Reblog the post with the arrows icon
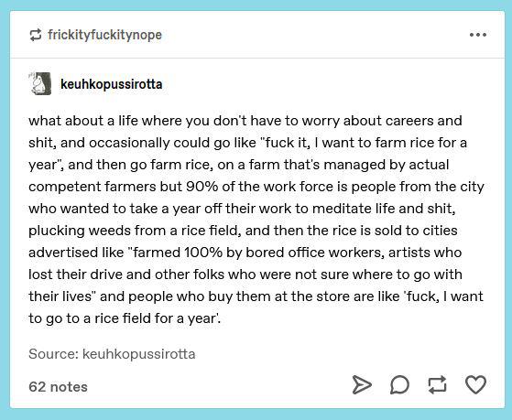Image resolution: width=512 pixels, height=420 pixels. coord(437,384)
